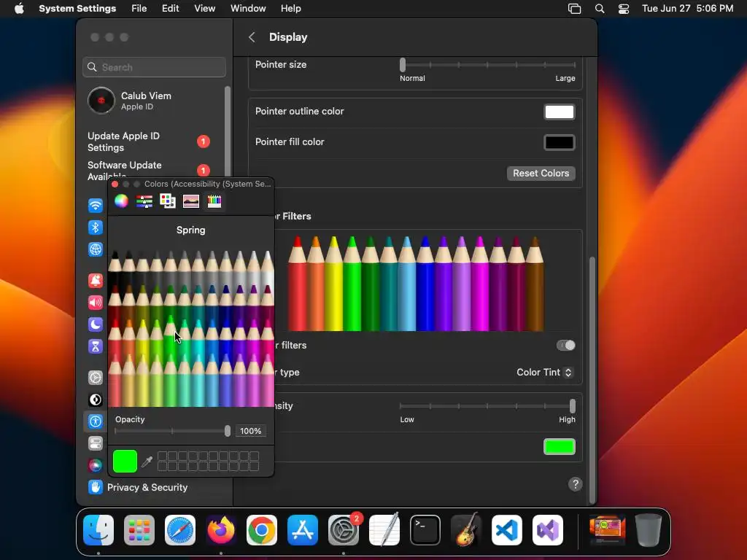The height and width of the screenshot is (560, 747).
Task: Open Bluetooth settings in sidebar
Action: pos(96,227)
